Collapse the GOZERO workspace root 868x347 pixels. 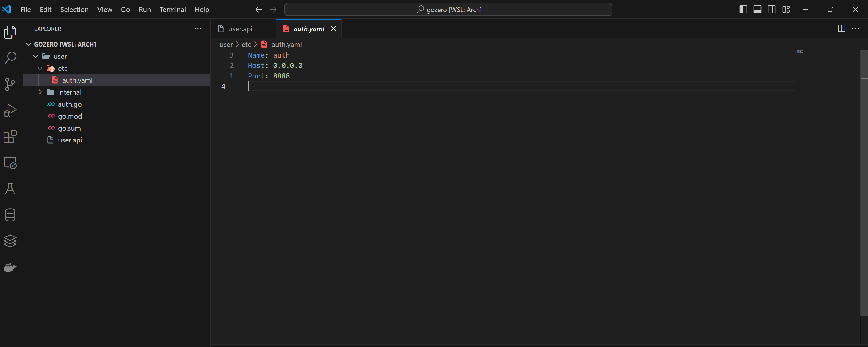coord(29,44)
